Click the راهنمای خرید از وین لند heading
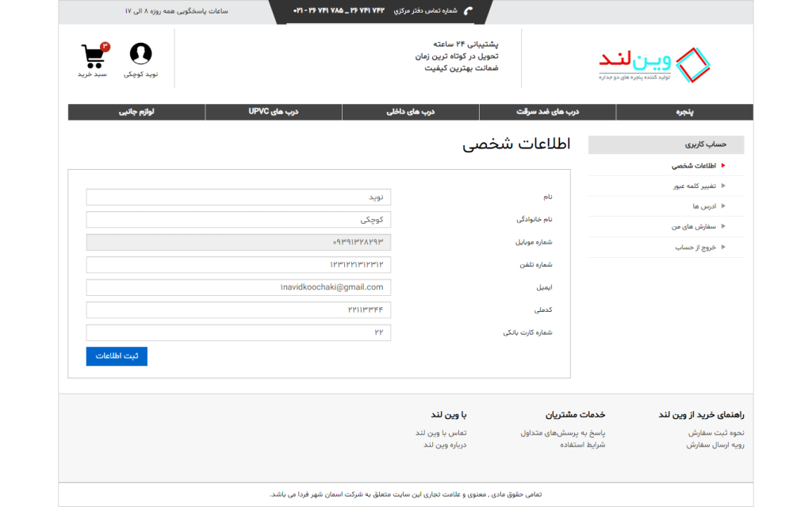Viewport: 812px width, 507px height. coord(701,415)
